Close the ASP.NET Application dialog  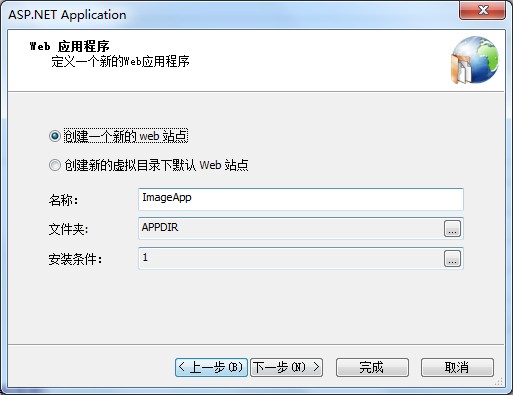483,10
